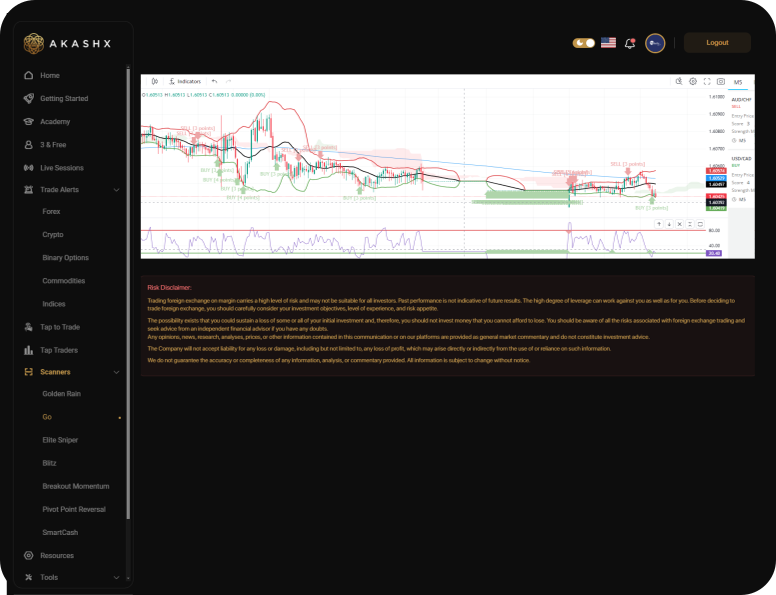Collapse the Trade Alerts section
776x595 pixels.
[116, 190]
